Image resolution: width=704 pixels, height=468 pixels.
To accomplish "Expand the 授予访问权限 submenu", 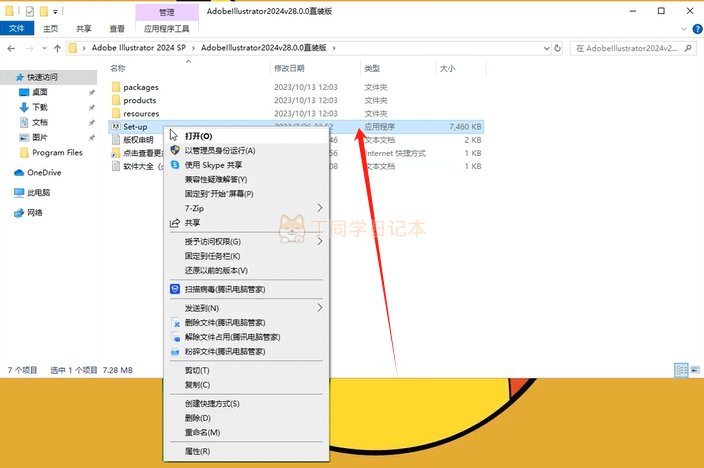I will (x=320, y=241).
